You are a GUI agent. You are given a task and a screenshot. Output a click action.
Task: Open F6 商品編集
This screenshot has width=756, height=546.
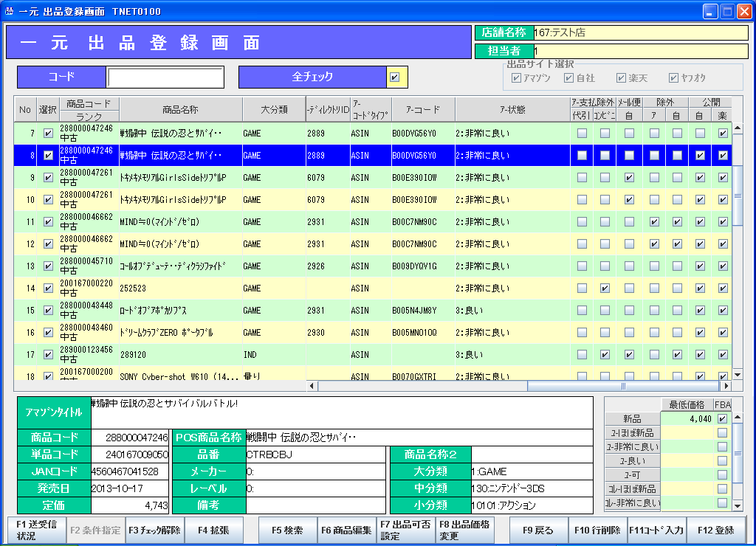[346, 531]
